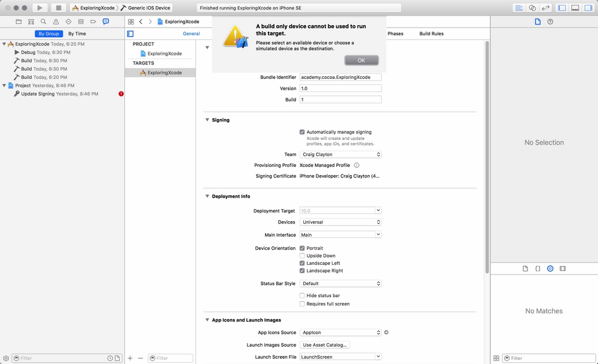The width and height of the screenshot is (598, 364).
Task: Select the Quick Help inspector icon
Action: (550, 22)
